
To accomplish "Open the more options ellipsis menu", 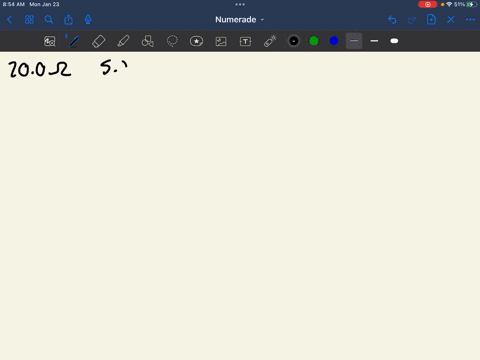I will coord(470,20).
